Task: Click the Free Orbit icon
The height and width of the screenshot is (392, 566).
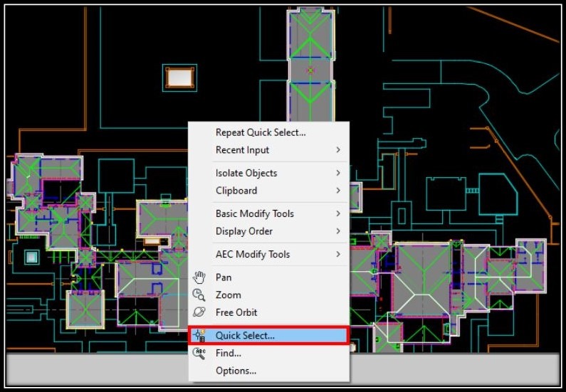Action: (x=199, y=312)
